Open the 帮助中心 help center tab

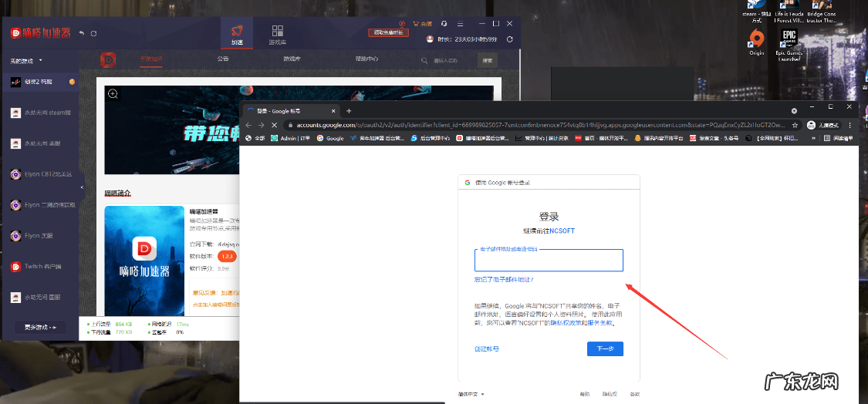coord(366,59)
